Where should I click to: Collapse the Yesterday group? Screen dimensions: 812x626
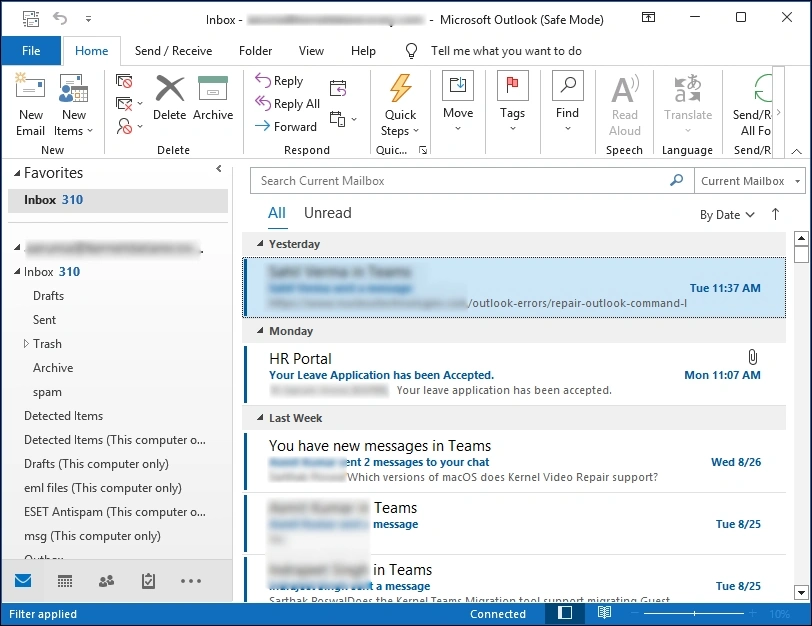coord(260,243)
